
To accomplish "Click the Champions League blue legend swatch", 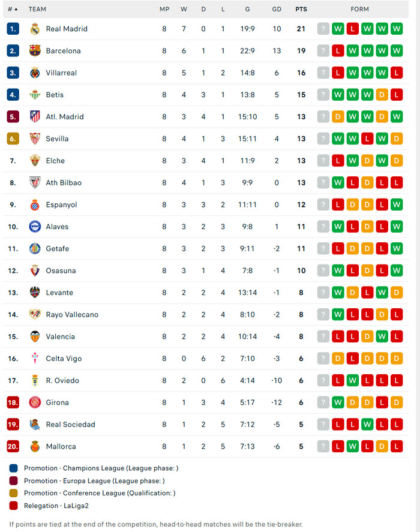I will tap(14, 468).
